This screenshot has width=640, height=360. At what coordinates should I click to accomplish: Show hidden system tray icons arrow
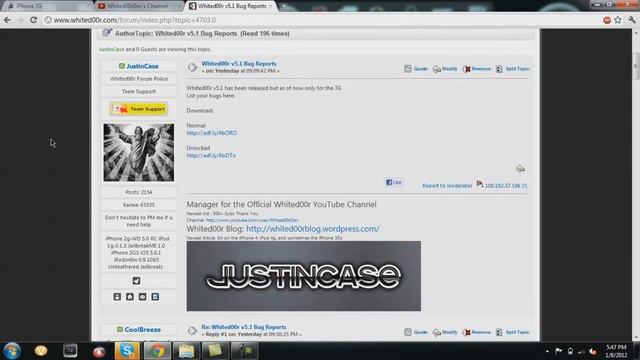pyautogui.click(x=547, y=351)
